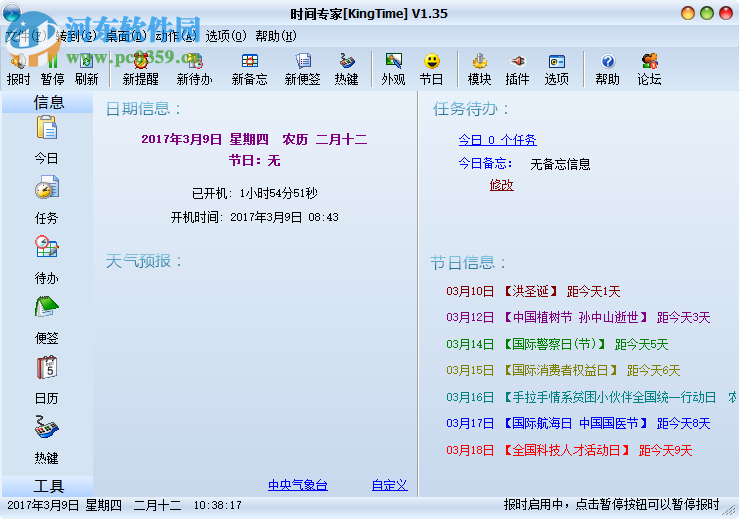The width and height of the screenshot is (739, 519).
Task: Click the status bar message 报时启用中
Action: pos(611,505)
